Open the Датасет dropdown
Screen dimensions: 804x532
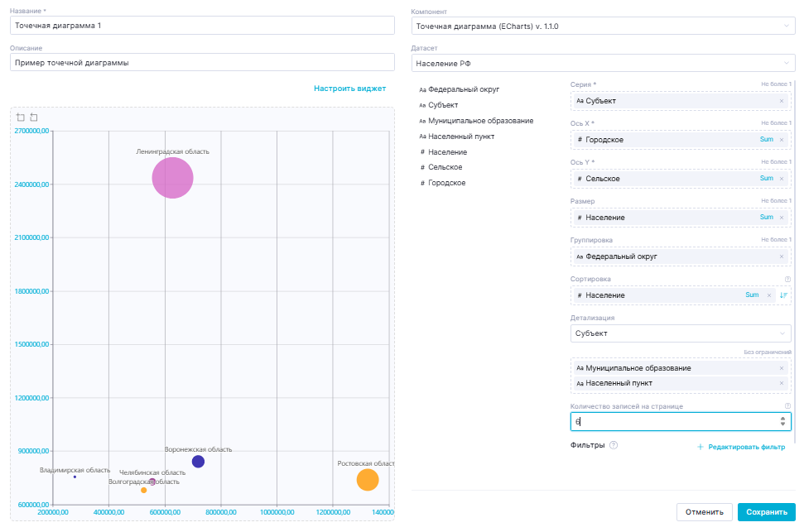coord(785,64)
